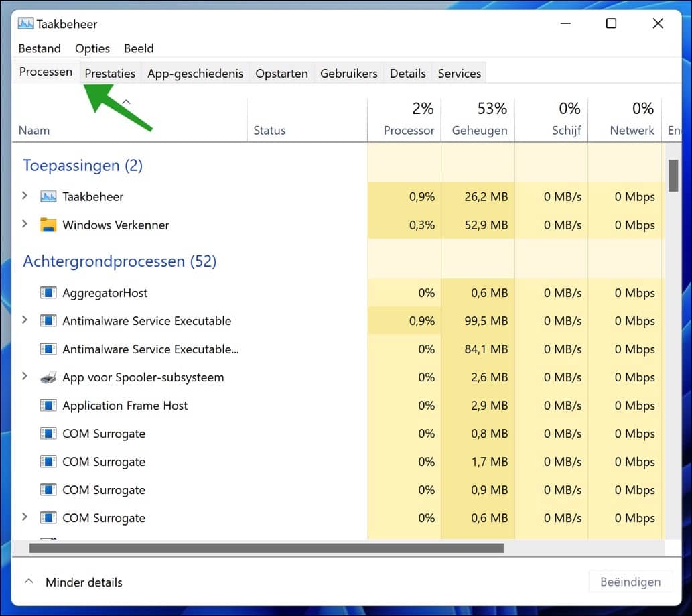Click the Beëindigen button
This screenshot has width=692, height=616.
[630, 582]
